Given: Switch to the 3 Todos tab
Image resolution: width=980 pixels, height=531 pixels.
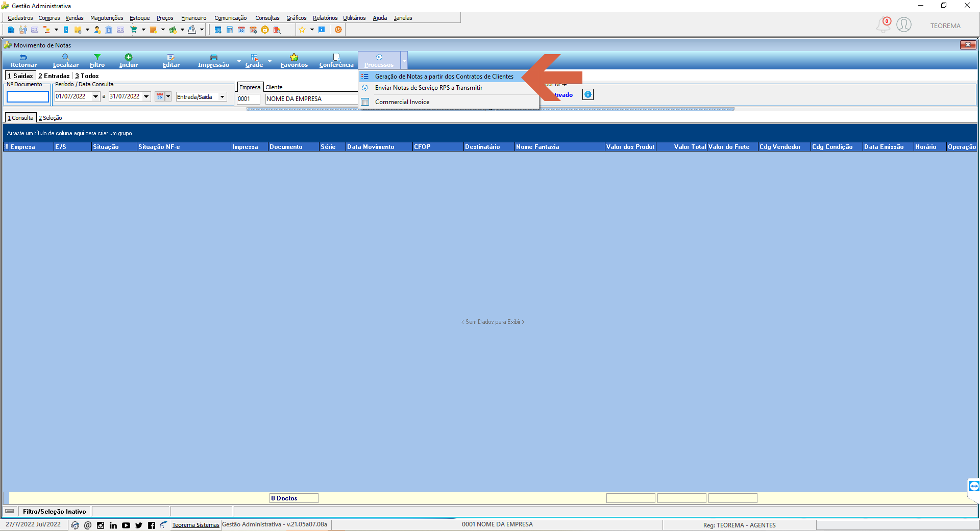Looking at the screenshot, I should tap(87, 76).
